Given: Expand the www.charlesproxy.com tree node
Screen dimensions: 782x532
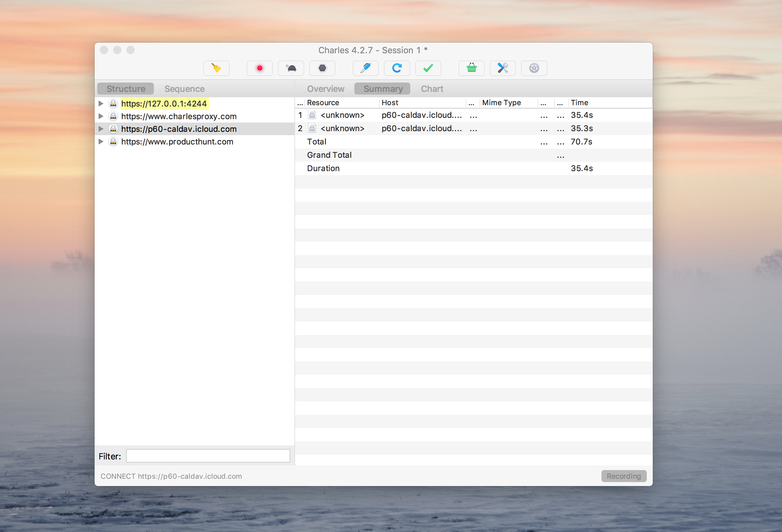Looking at the screenshot, I should pyautogui.click(x=101, y=116).
